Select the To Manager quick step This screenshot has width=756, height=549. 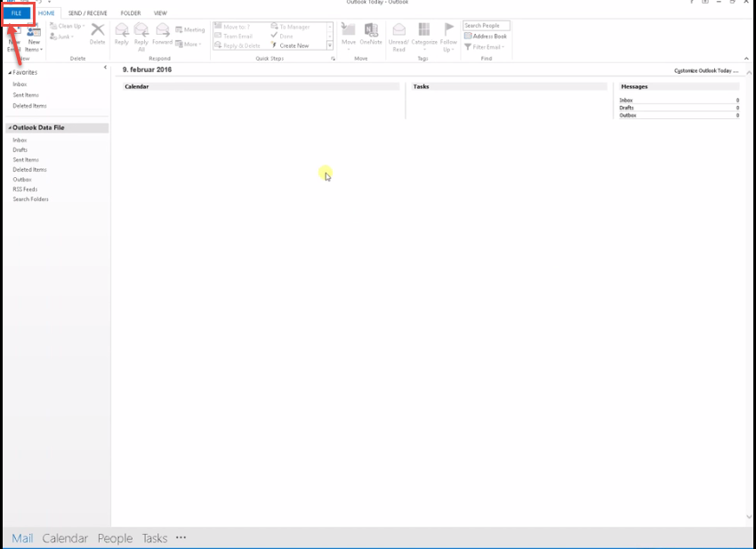point(290,27)
